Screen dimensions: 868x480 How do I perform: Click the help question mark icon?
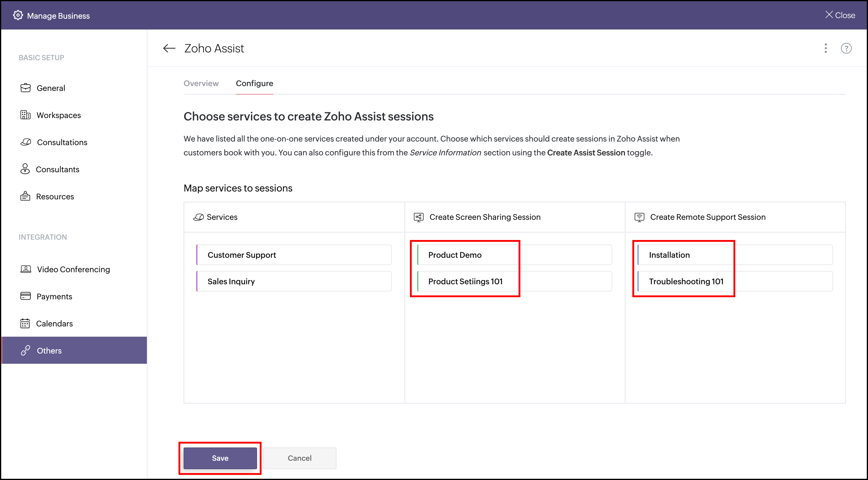click(x=846, y=48)
